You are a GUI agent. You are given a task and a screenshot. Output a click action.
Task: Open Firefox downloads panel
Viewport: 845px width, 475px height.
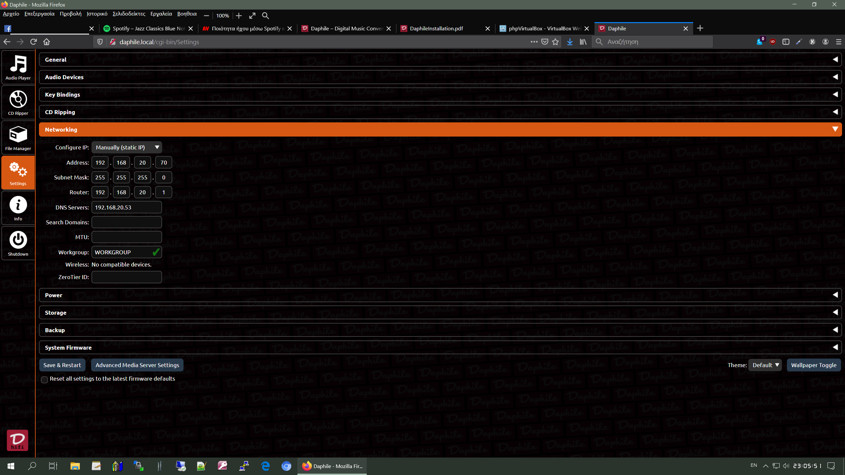click(570, 42)
